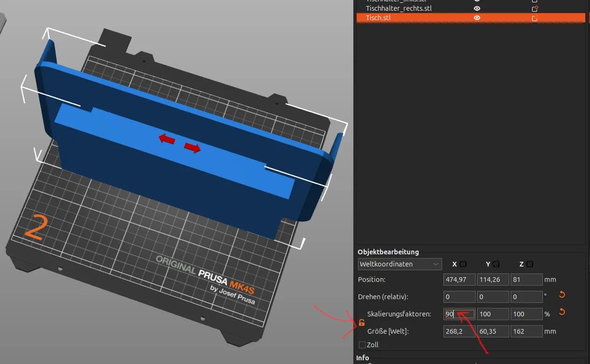Hide Tischhalter_rechts.stl using its eye icon
Image resolution: width=590 pixels, height=364 pixels.
477,8
